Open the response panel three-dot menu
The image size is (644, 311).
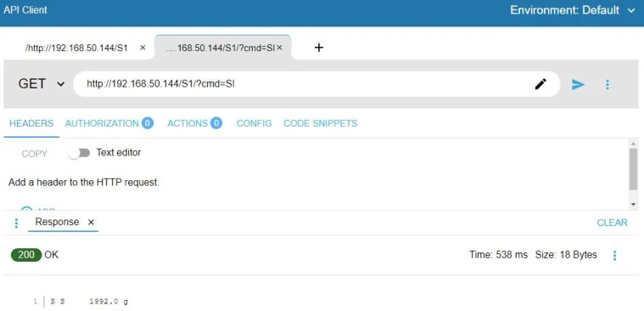pos(16,223)
